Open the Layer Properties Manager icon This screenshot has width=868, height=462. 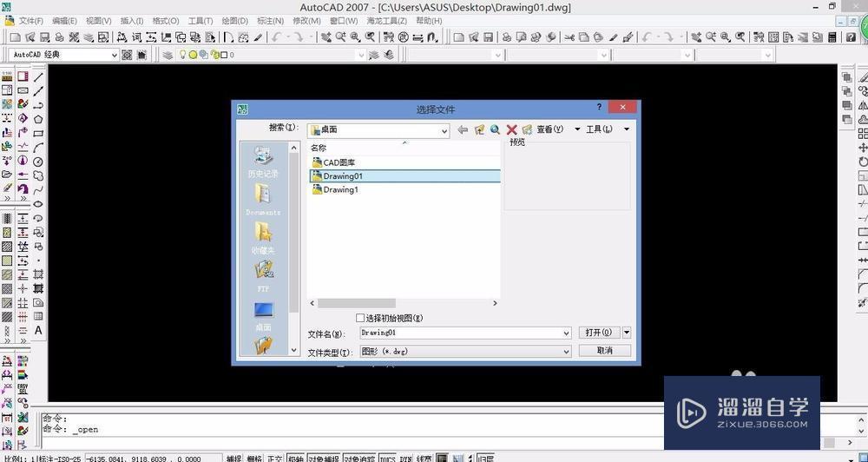tap(168, 55)
